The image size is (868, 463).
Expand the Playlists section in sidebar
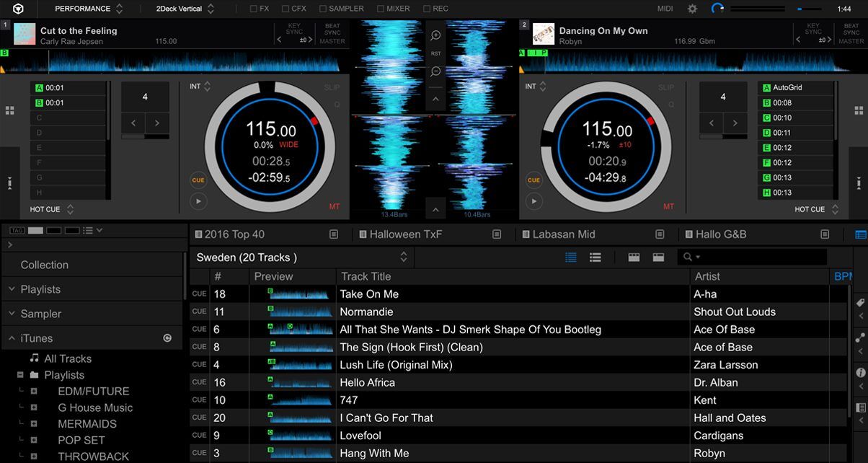pyautogui.click(x=12, y=289)
